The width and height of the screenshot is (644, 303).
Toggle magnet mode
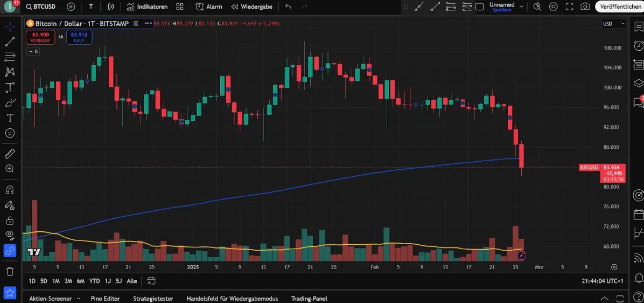pyautogui.click(x=10, y=190)
